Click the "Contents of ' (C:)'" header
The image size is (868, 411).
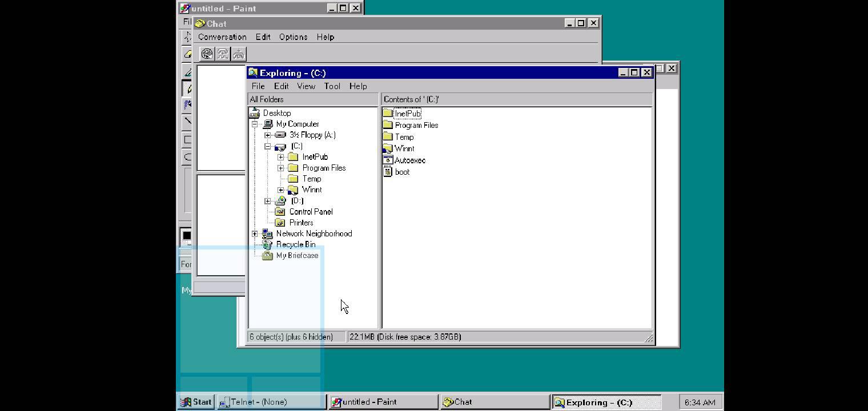tap(517, 99)
